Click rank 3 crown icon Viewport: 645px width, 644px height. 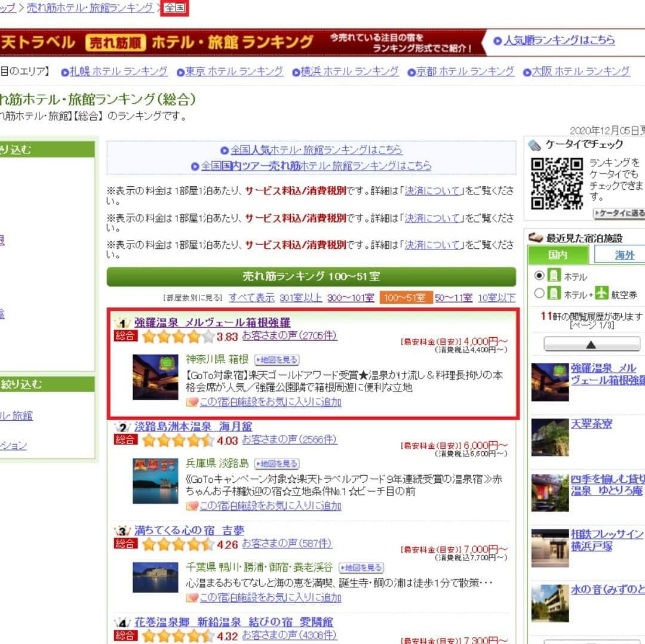click(x=122, y=531)
